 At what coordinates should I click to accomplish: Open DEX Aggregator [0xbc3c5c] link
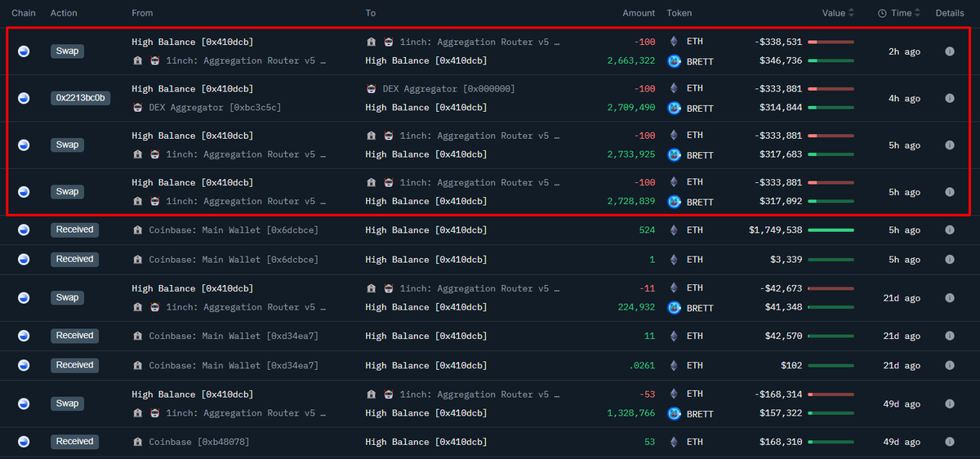[x=215, y=108]
